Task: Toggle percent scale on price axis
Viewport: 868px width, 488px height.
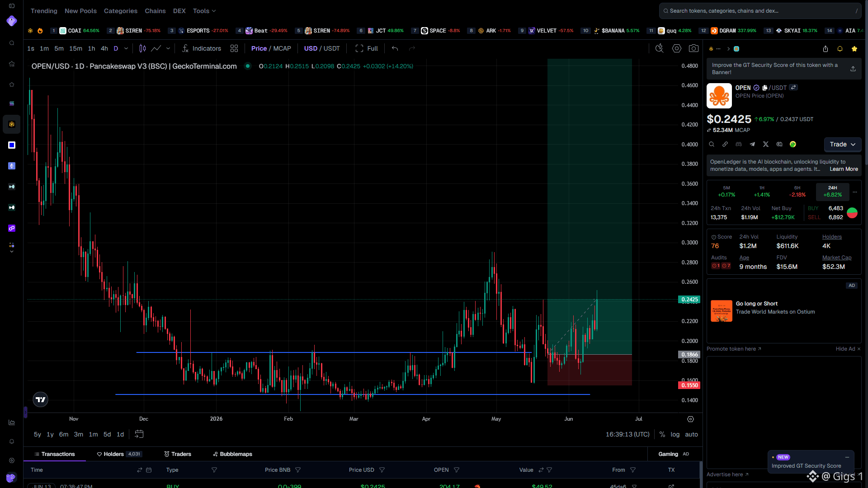Action: [x=662, y=434]
